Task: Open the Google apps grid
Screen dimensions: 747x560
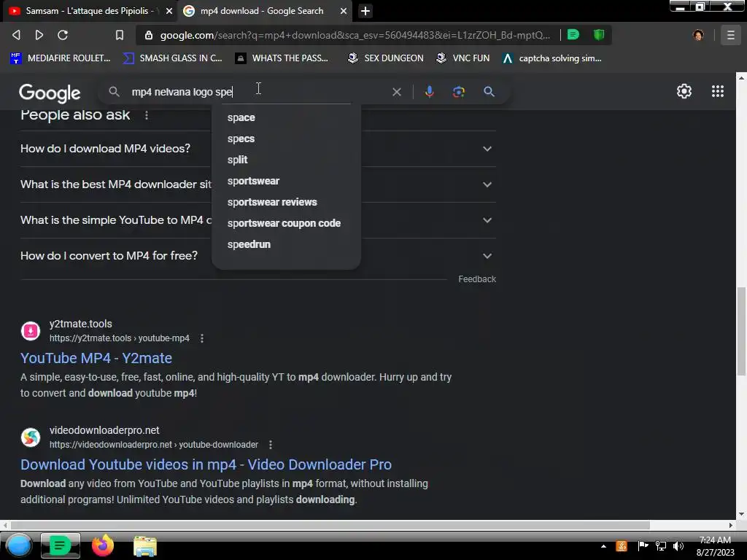Action: (718, 91)
